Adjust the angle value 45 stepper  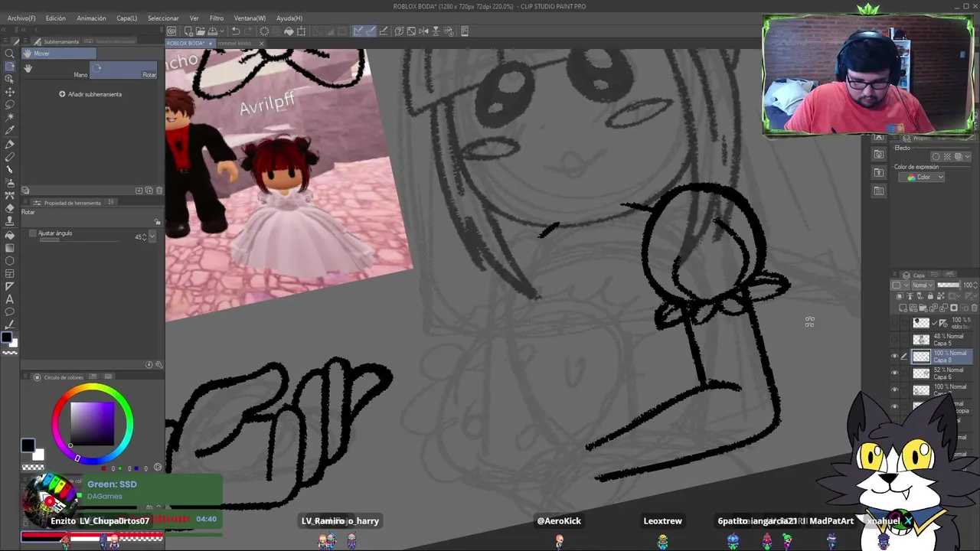[144, 237]
